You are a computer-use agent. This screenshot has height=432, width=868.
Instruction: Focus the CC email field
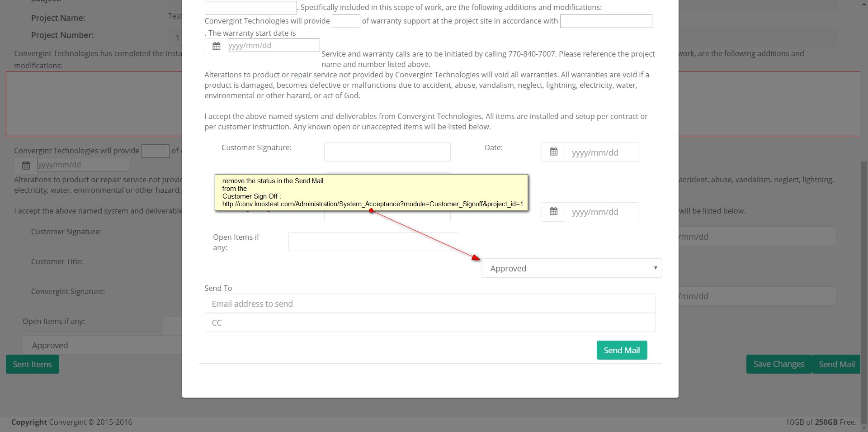pos(430,323)
